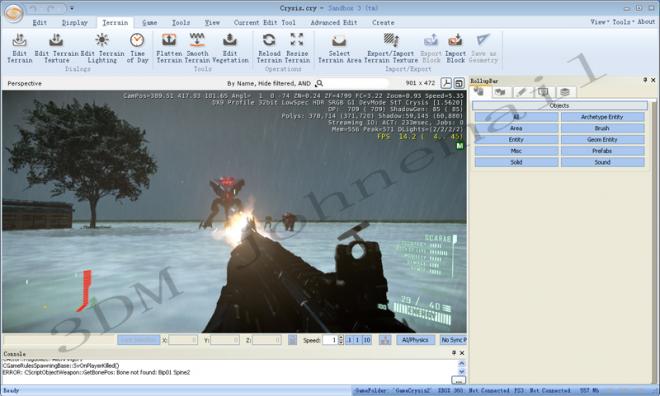This screenshot has height=396, width=660.
Task: Open the Advanced Edit ribbon tab
Action: coord(334,23)
